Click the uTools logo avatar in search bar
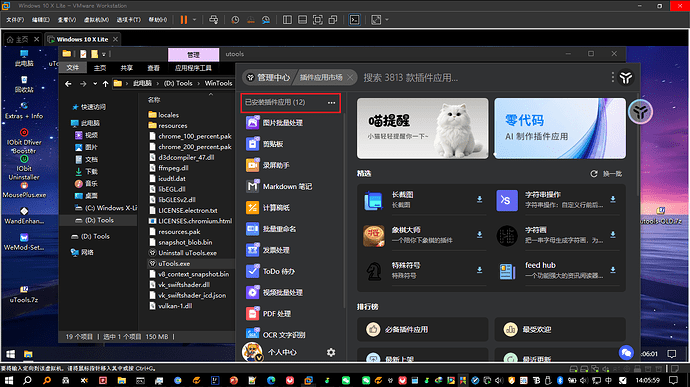The image size is (690, 387). [626, 78]
